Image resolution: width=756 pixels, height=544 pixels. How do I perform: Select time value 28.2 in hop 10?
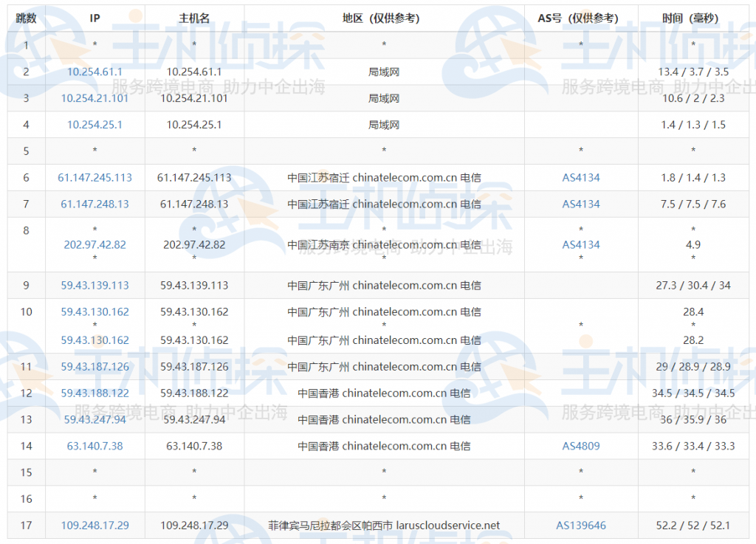693,340
